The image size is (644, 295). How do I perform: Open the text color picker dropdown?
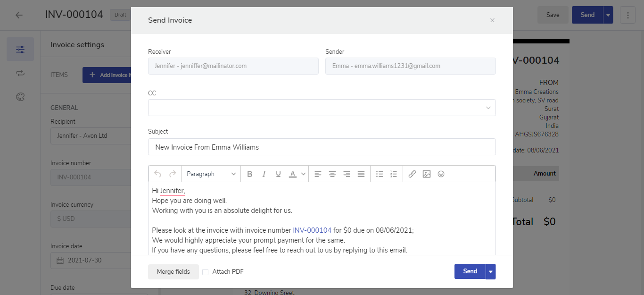(303, 174)
